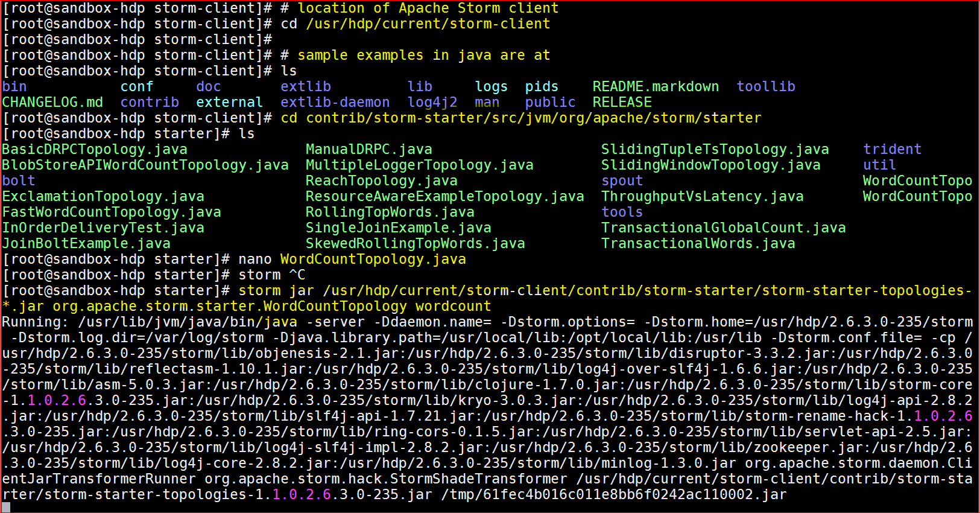Click the JoinBoltExample.java file entry

click(x=86, y=243)
